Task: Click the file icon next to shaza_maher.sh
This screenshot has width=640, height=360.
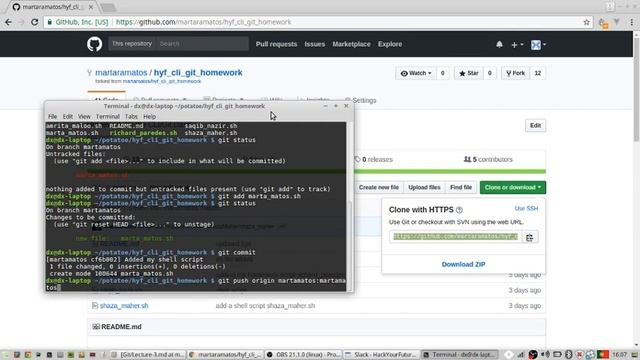Action: [x=95, y=306]
